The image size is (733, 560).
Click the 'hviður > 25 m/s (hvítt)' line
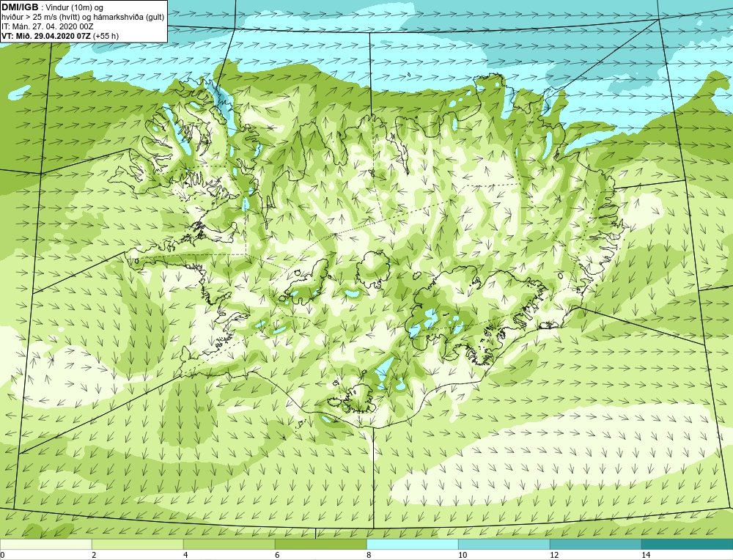(42, 18)
